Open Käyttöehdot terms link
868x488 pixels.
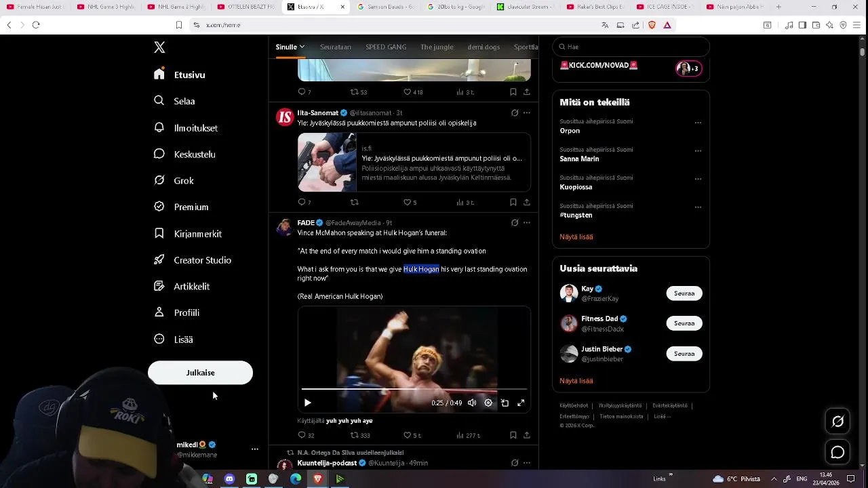573,405
